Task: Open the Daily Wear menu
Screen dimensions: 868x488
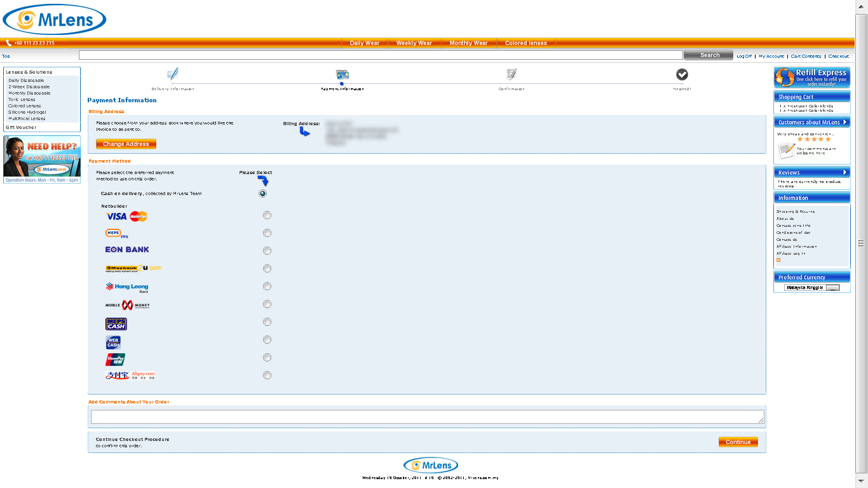Action: (365, 43)
